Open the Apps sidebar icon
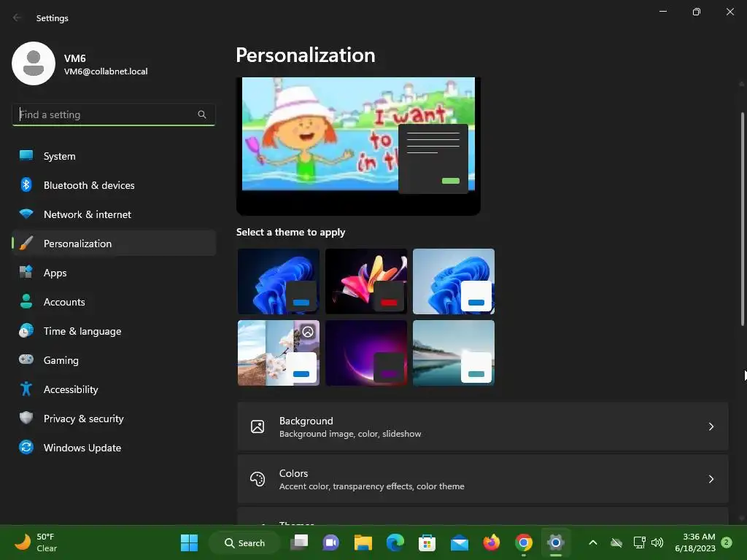The image size is (747, 560). [x=26, y=272]
